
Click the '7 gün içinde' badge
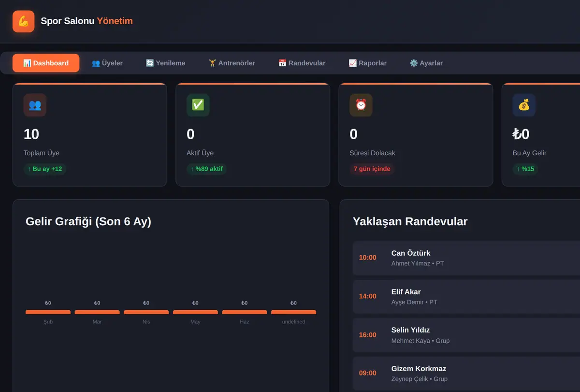372,169
